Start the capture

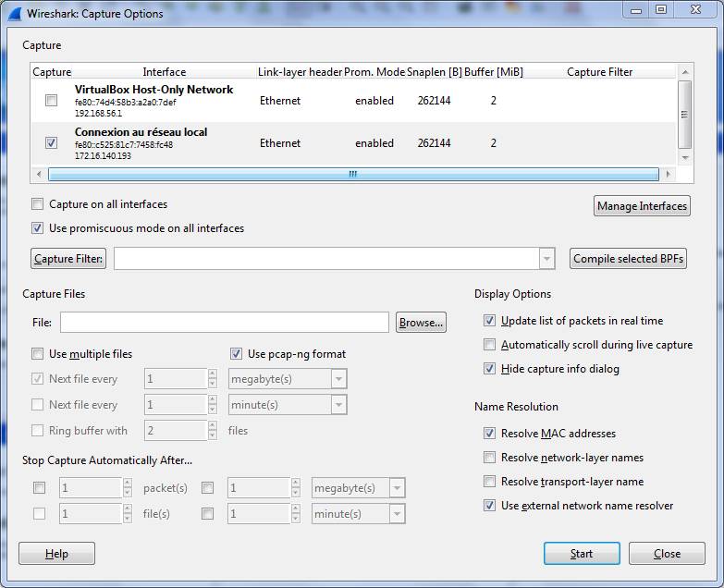tap(582, 554)
